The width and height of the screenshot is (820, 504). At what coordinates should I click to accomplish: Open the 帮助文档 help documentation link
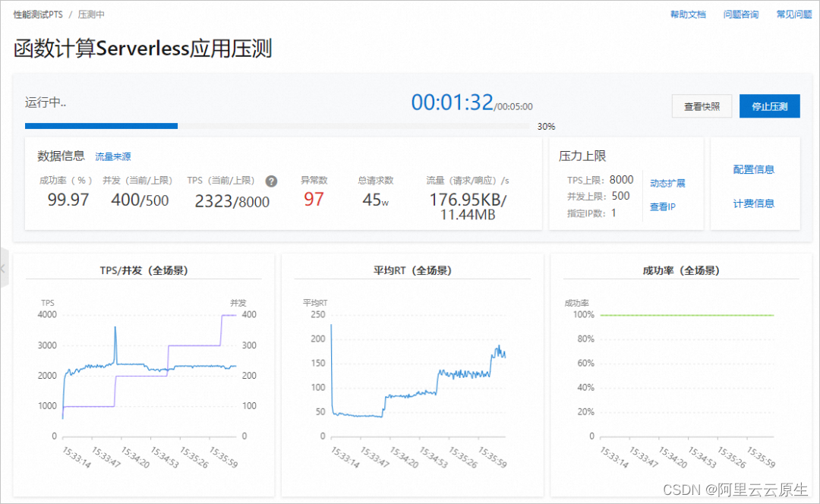(688, 14)
